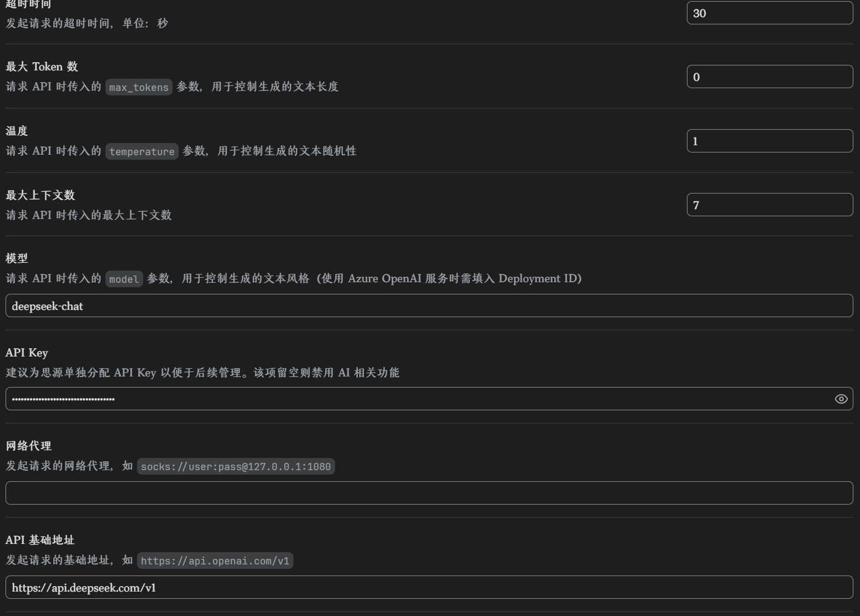Click the "模型" heading
Viewport: 860px width, 616px height.
pyautogui.click(x=17, y=258)
